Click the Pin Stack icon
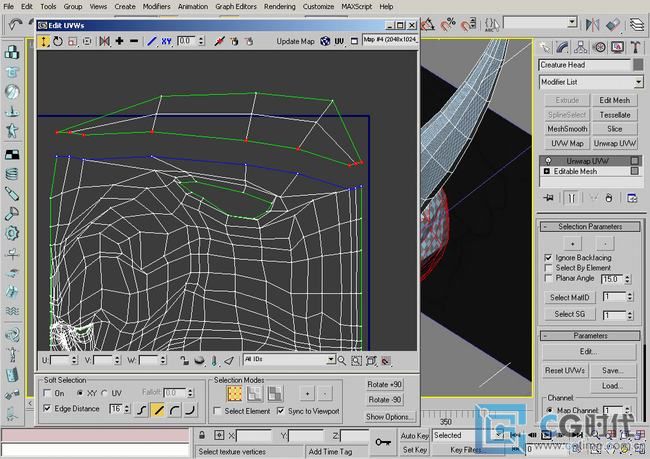This screenshot has width=650, height=459. coord(549,198)
